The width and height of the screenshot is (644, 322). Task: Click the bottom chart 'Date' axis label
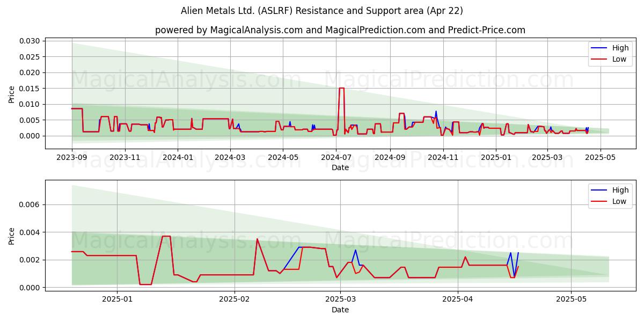pyautogui.click(x=340, y=310)
